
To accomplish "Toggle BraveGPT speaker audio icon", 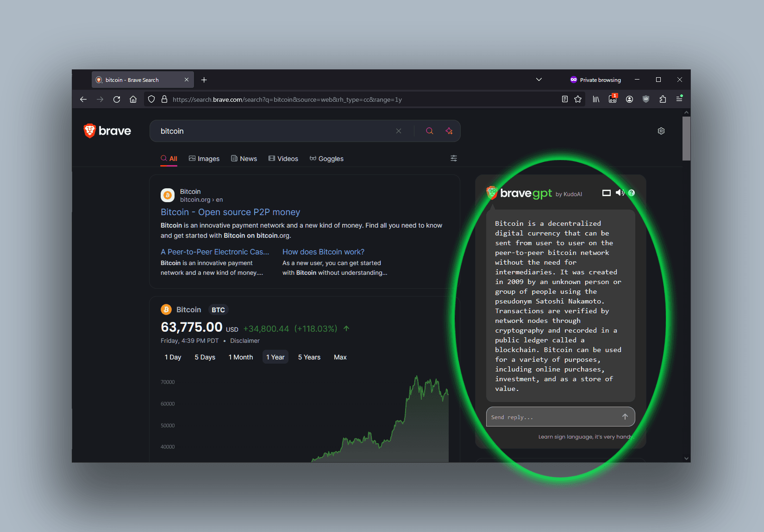I will (620, 193).
